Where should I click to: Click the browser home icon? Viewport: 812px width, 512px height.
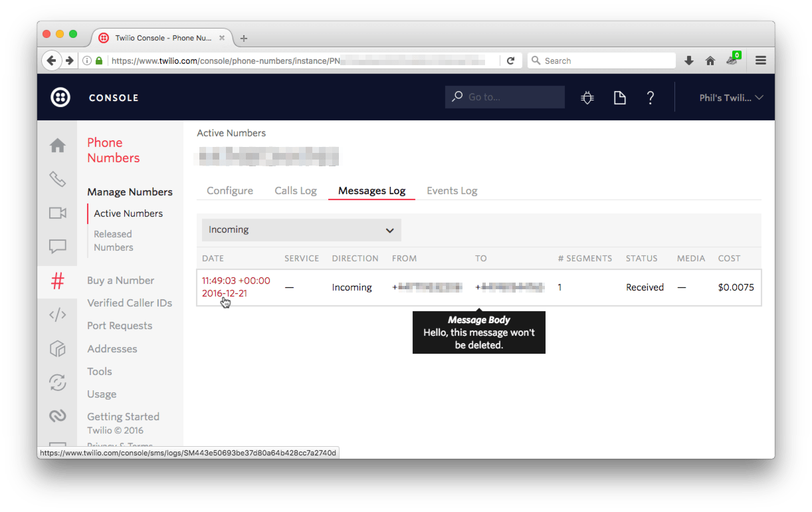tap(710, 61)
